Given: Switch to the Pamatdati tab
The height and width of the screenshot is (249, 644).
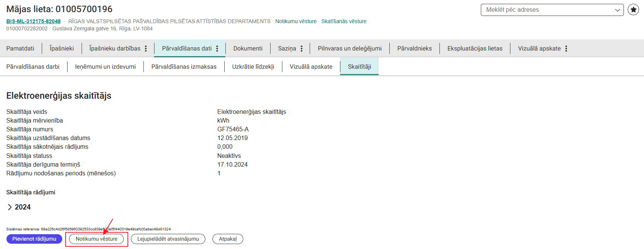Looking at the screenshot, I should click(x=20, y=49).
